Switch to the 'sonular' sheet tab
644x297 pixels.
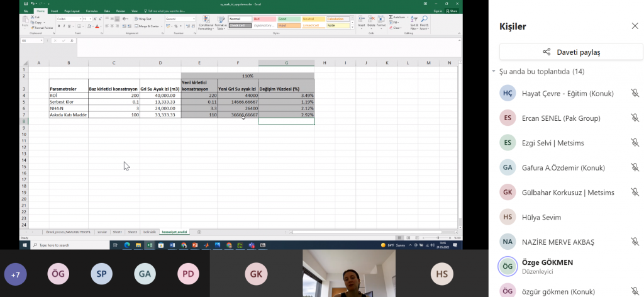tap(102, 232)
